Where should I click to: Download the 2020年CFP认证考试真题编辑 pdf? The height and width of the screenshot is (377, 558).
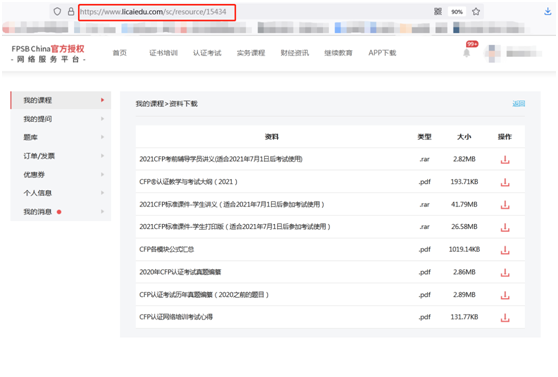click(x=505, y=273)
